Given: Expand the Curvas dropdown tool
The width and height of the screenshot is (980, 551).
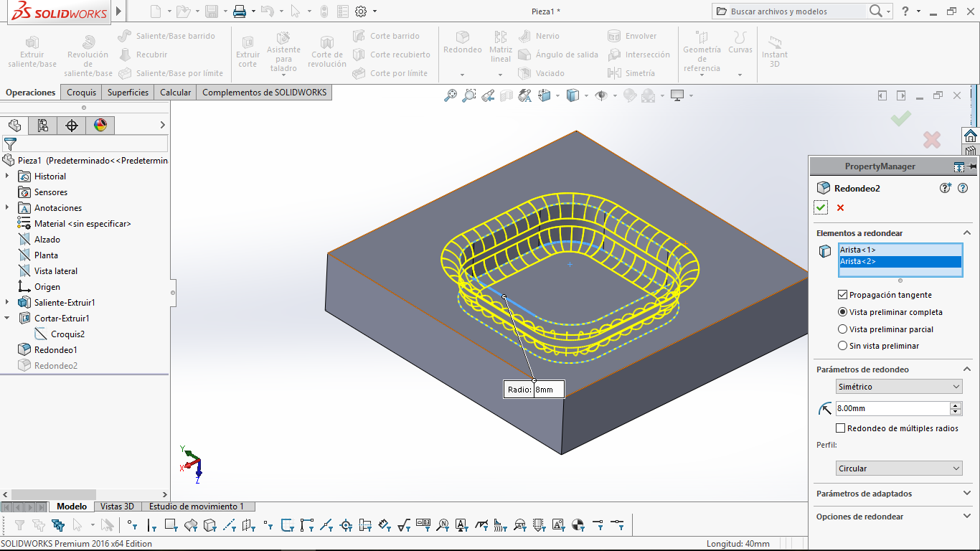Looking at the screenshot, I should tap(740, 74).
